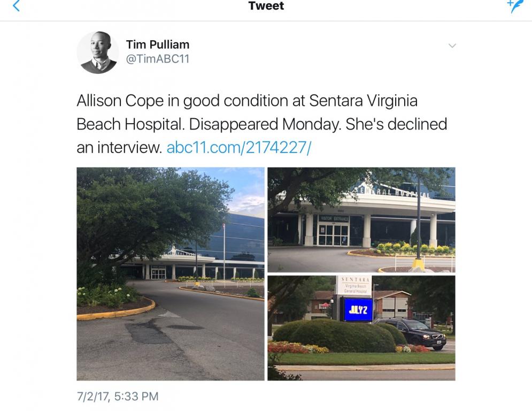Go back using the left arrow
The width and height of the screenshot is (532, 411).
point(16,6)
